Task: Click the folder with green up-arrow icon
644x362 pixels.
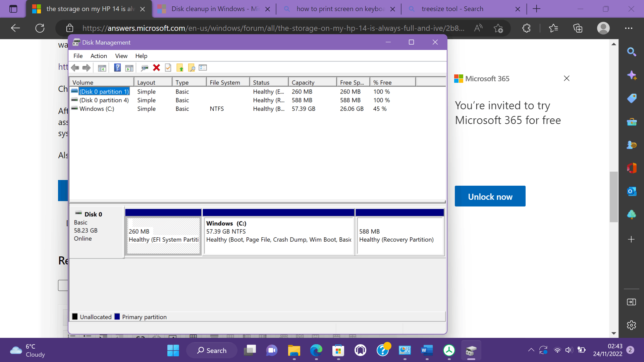Action: 180,68
